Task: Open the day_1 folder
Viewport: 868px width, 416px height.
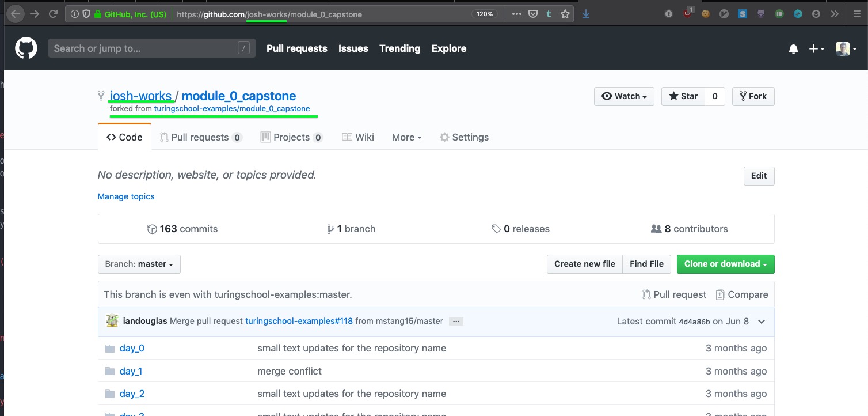Action: tap(131, 371)
